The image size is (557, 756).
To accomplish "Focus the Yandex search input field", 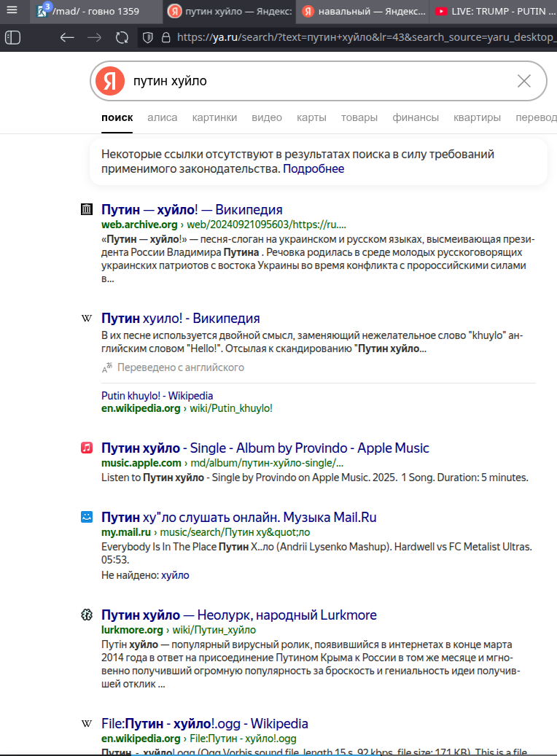I will 319,81.
